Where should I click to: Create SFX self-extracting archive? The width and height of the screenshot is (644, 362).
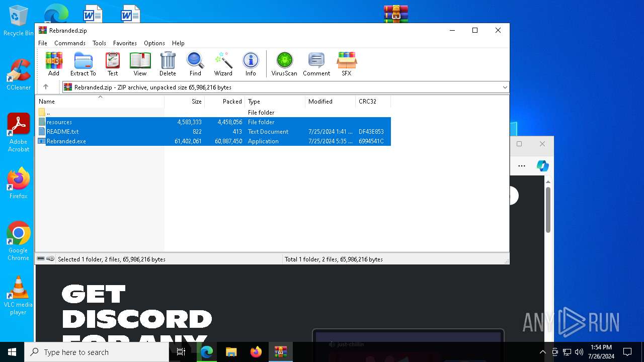point(347,64)
